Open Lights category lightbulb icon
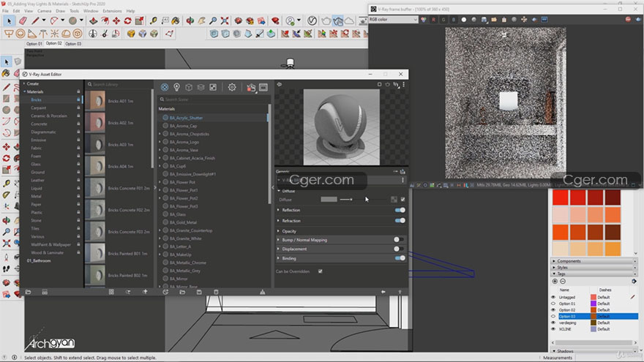This screenshot has width=644, height=362. pyautogui.click(x=176, y=87)
